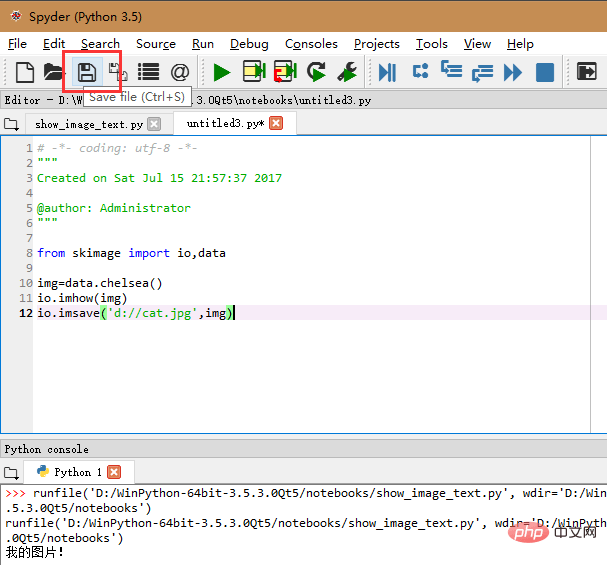The height and width of the screenshot is (565, 607).
Task: Step out (run until return) debug icon
Action: click(482, 73)
